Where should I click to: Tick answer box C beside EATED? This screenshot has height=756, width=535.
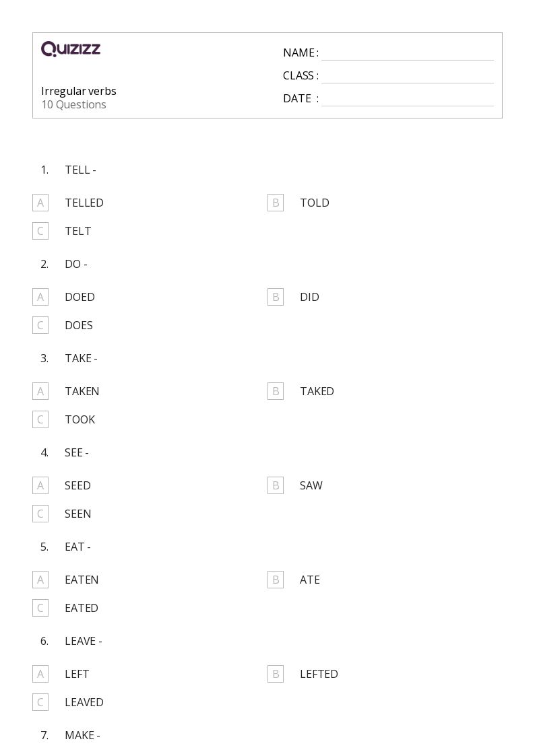(x=40, y=608)
